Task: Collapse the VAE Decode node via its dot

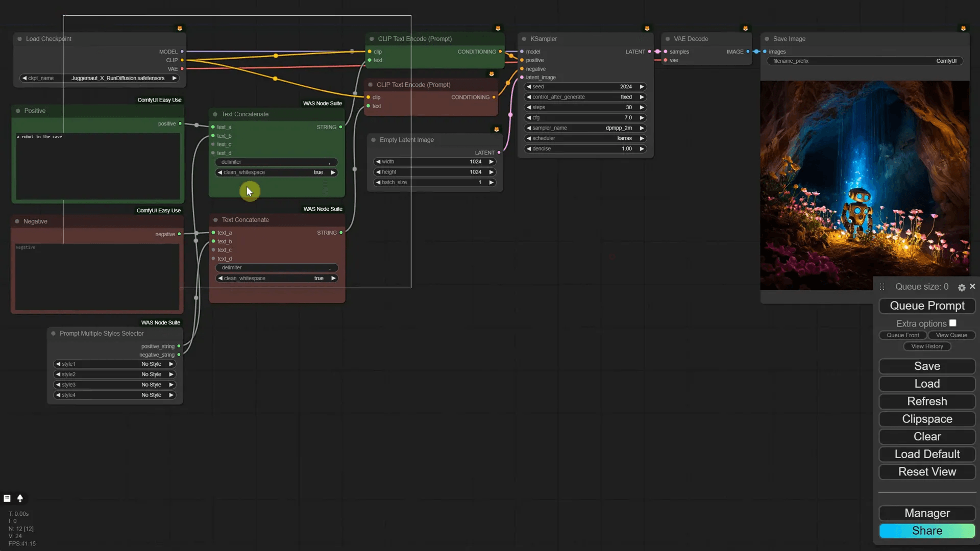Action: click(668, 38)
